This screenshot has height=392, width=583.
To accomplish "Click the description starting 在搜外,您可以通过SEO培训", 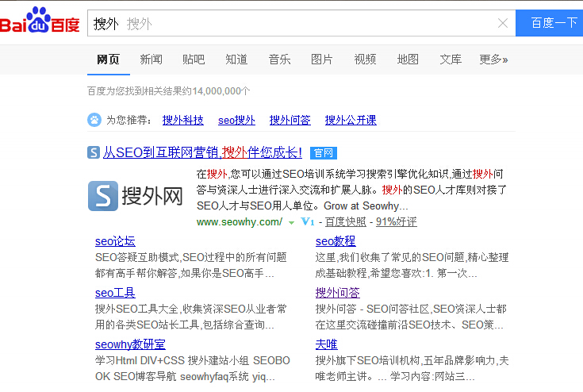I will (x=351, y=190).
